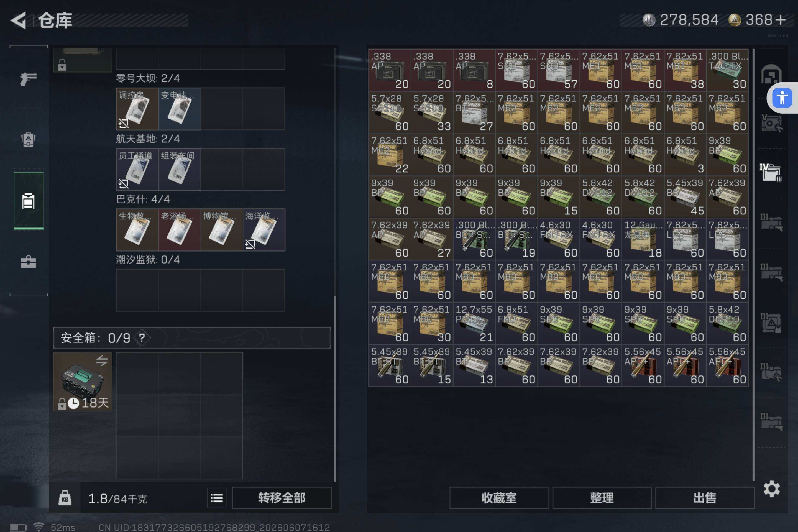This screenshot has height=532, width=798.
Task: Select the 7.62x51 M62 stack of 22
Action: coord(390,155)
